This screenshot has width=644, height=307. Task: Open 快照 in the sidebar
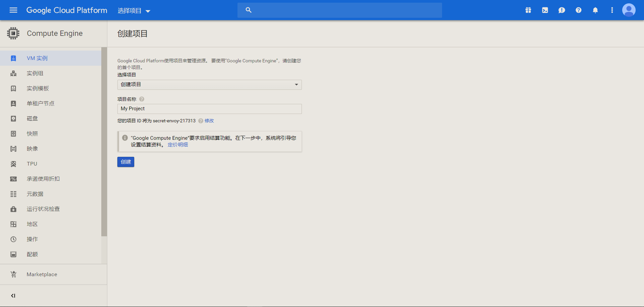pos(51,134)
